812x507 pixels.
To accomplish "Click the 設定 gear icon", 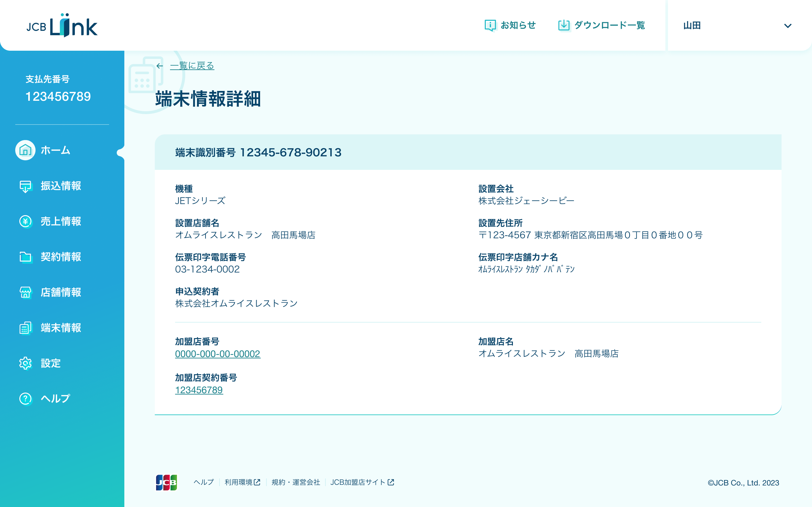I will (25, 363).
